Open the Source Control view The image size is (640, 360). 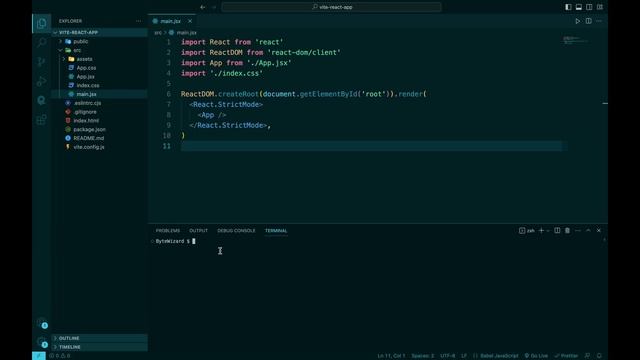[42, 62]
